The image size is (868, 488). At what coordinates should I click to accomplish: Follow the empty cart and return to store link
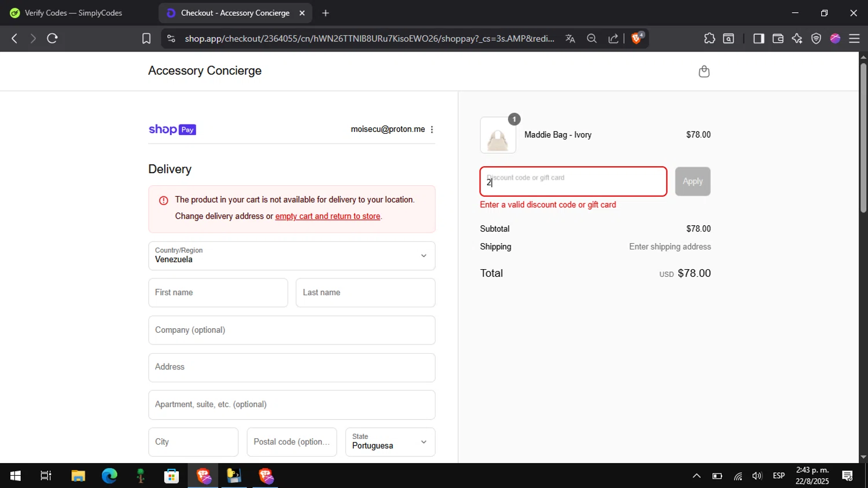(328, 216)
